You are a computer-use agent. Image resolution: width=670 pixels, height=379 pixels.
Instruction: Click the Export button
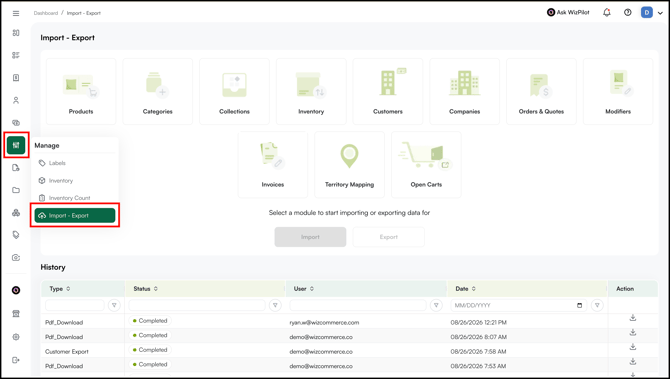[x=389, y=237]
